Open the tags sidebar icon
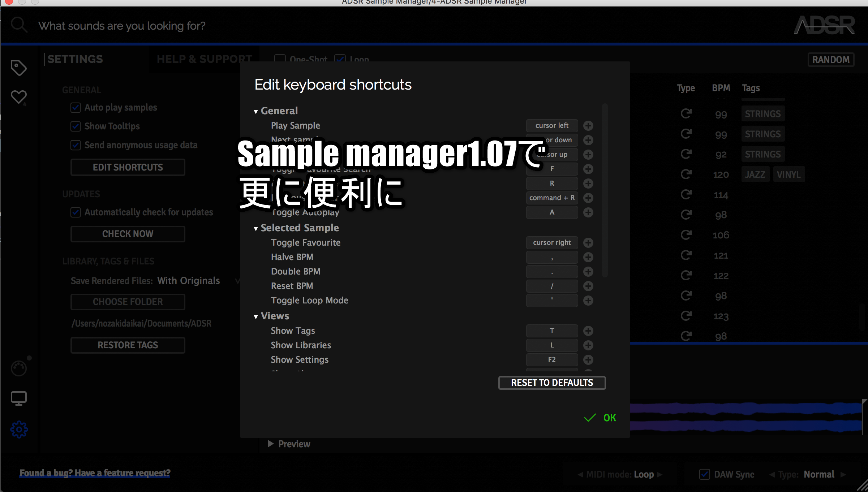Image resolution: width=868 pixels, height=492 pixels. coord(18,68)
